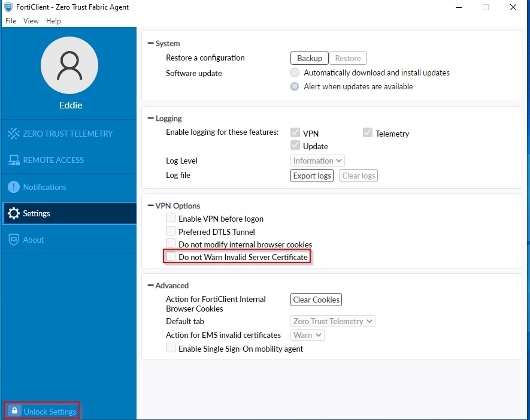Collapse the System section
Image resolution: width=530 pixels, height=420 pixels.
click(151, 43)
